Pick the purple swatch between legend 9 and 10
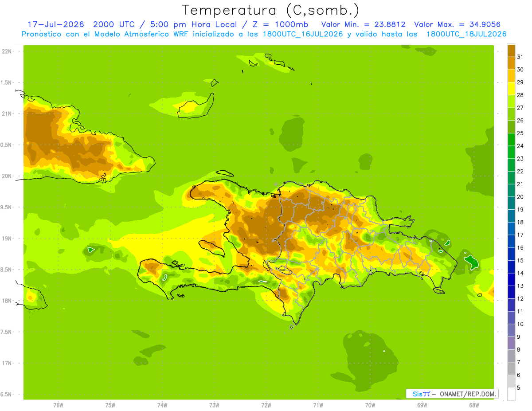This screenshot has width=532, height=411. [511, 331]
